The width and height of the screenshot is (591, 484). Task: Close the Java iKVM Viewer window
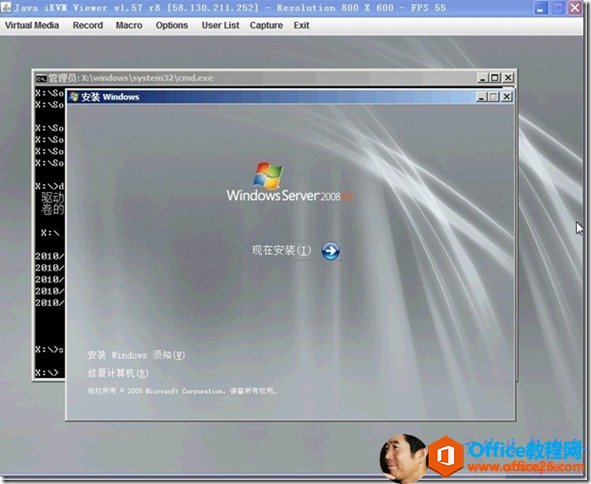(575, 8)
